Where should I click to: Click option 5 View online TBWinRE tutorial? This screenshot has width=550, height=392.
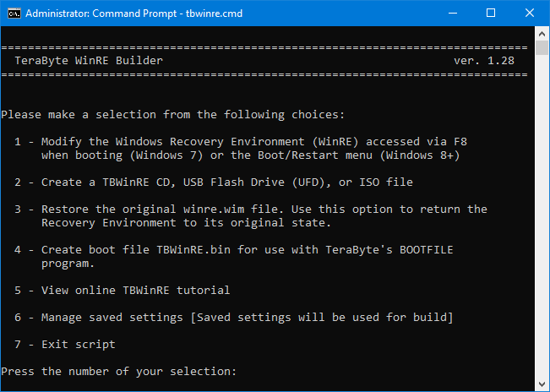click(123, 291)
